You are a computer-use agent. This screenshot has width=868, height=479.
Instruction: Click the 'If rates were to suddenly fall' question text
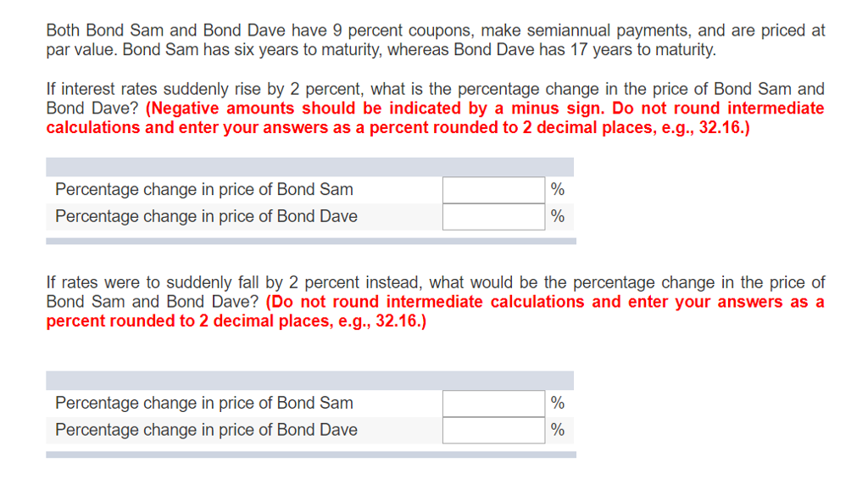coord(436,292)
